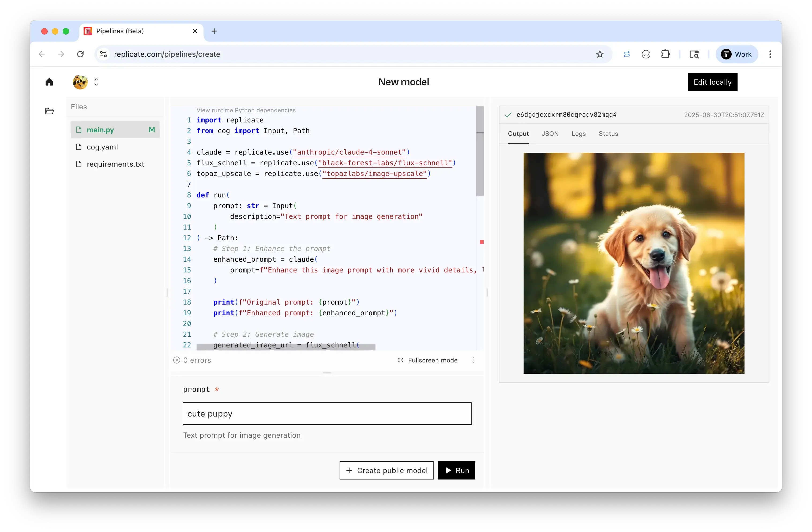Reload the current page
The image size is (812, 532).
pyautogui.click(x=81, y=54)
